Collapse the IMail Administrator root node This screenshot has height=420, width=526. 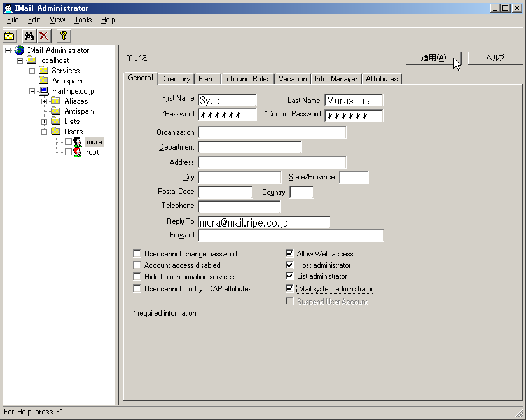pyautogui.click(x=8, y=51)
